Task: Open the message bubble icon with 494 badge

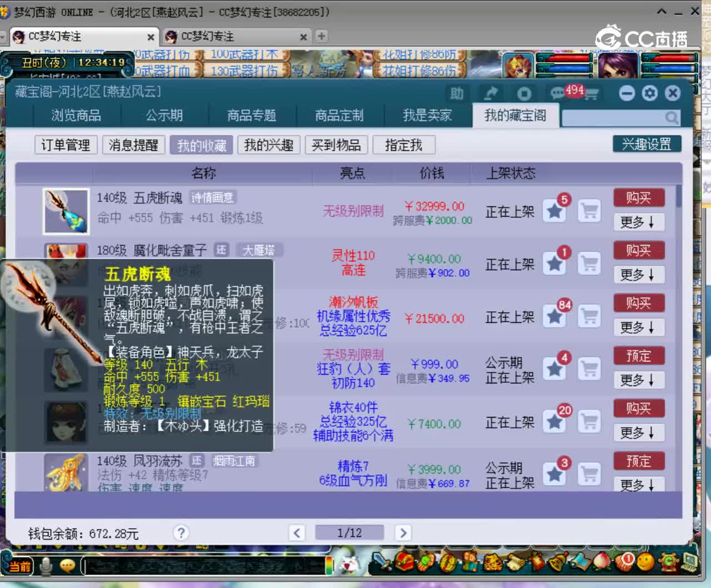Action: pyautogui.click(x=557, y=93)
